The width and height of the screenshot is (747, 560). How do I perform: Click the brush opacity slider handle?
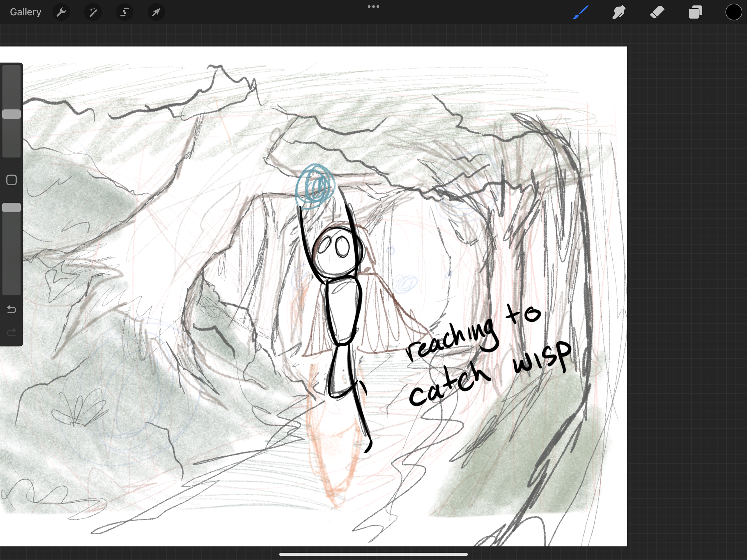pos(11,208)
